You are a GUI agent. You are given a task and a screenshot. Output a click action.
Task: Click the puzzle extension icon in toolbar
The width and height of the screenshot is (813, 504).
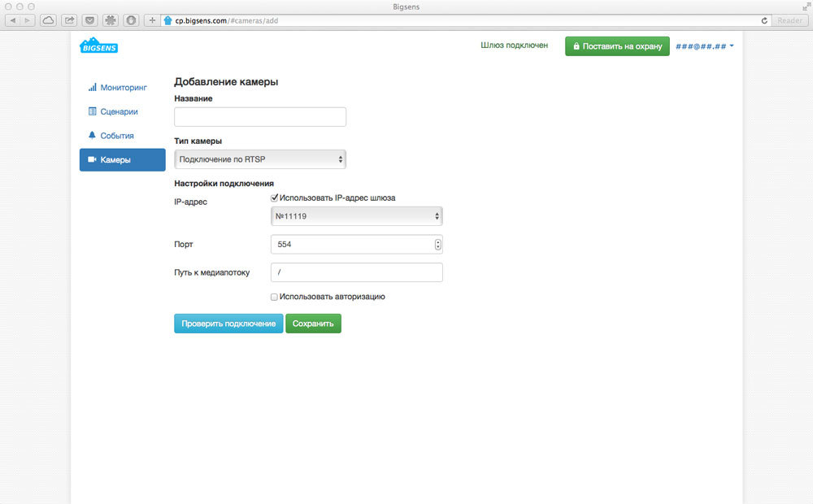[x=111, y=21]
